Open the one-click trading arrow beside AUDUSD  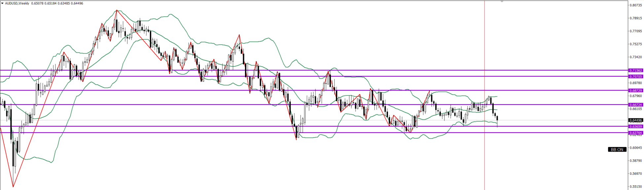coord(2,3)
